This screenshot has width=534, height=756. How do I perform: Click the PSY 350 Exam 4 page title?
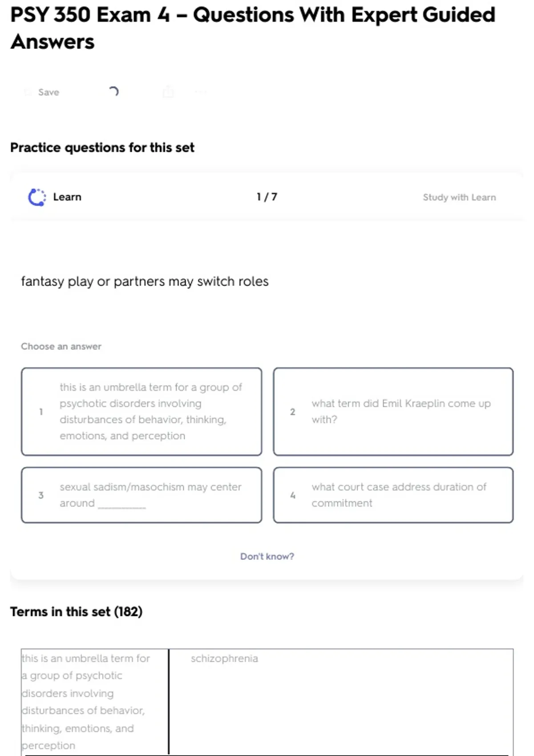[252, 28]
